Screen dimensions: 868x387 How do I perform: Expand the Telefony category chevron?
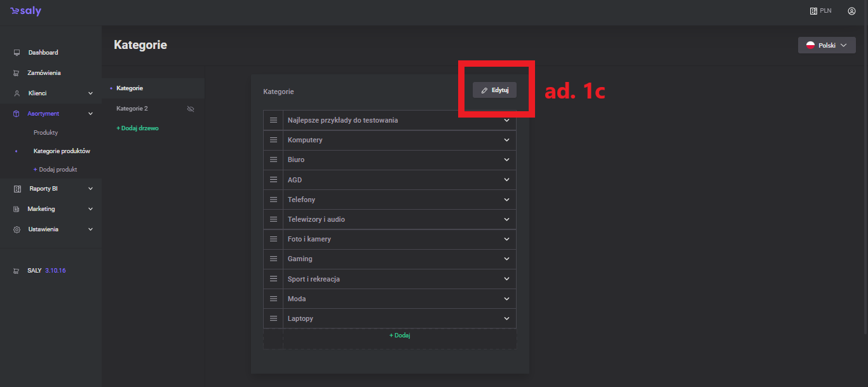pos(506,200)
